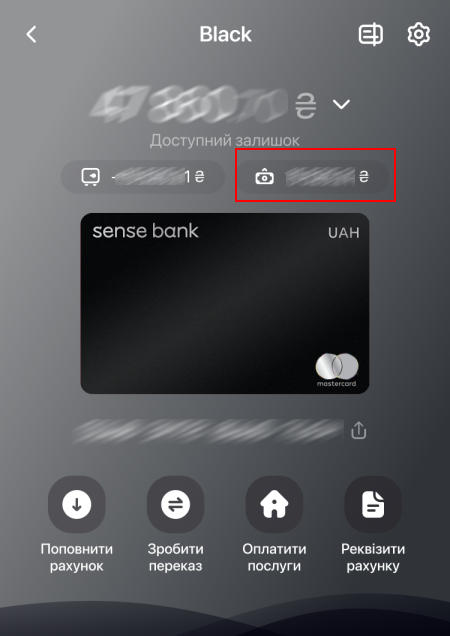Tap the cash icon in funds pill
Image resolution: width=450 pixels, height=636 pixels.
click(264, 177)
